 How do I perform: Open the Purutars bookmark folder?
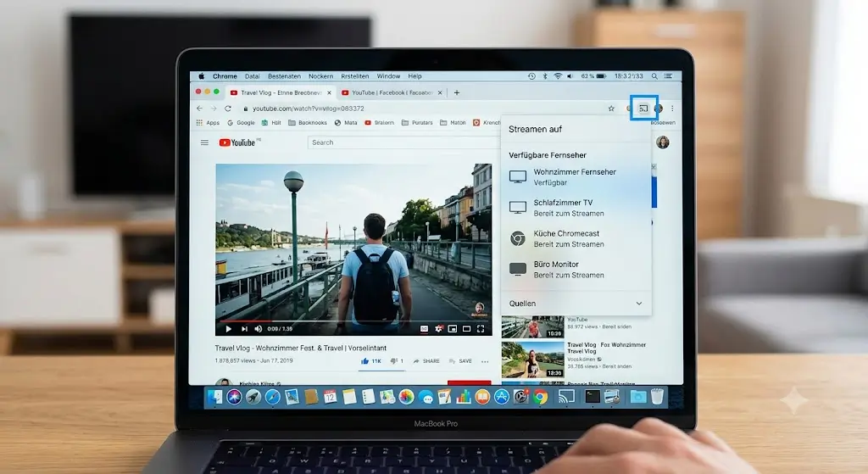tap(417, 123)
